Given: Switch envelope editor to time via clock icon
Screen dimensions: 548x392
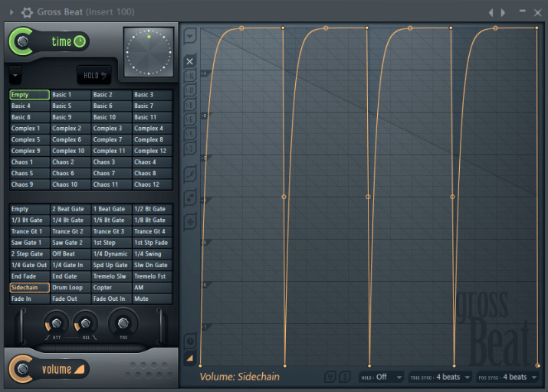Looking at the screenshot, I should (190, 341).
